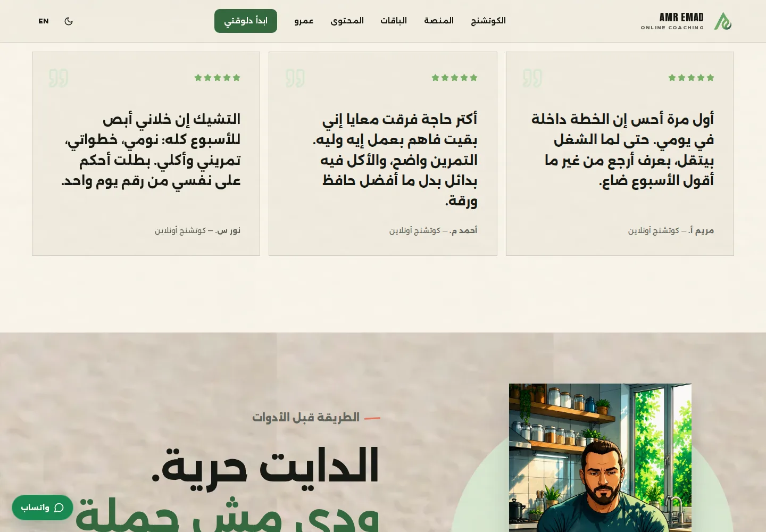Click the AMR EMAD Online Coaching wordmark
Image resolution: width=766 pixels, height=532 pixels.
672,21
